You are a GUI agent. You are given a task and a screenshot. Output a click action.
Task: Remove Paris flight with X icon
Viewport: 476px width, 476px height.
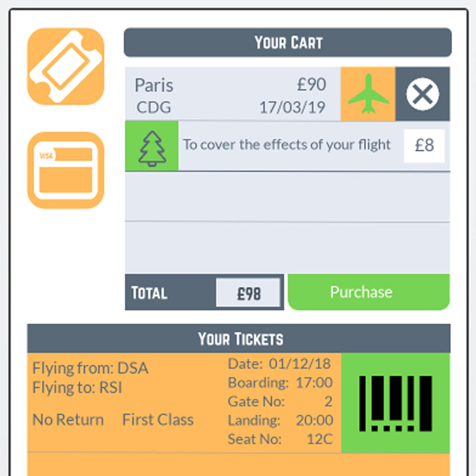point(422,94)
